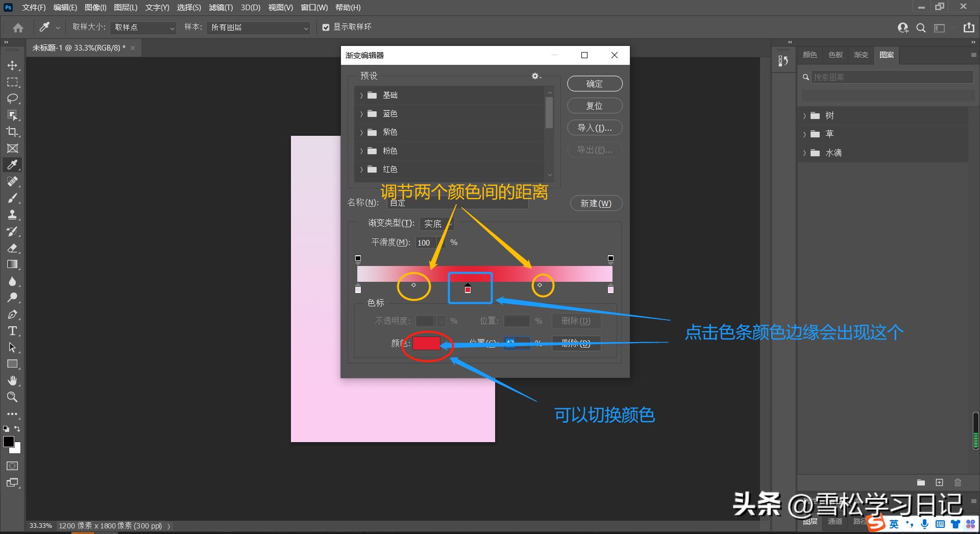This screenshot has height=534, width=980.
Task: Select the Clone Stamp tool
Action: click(x=13, y=214)
